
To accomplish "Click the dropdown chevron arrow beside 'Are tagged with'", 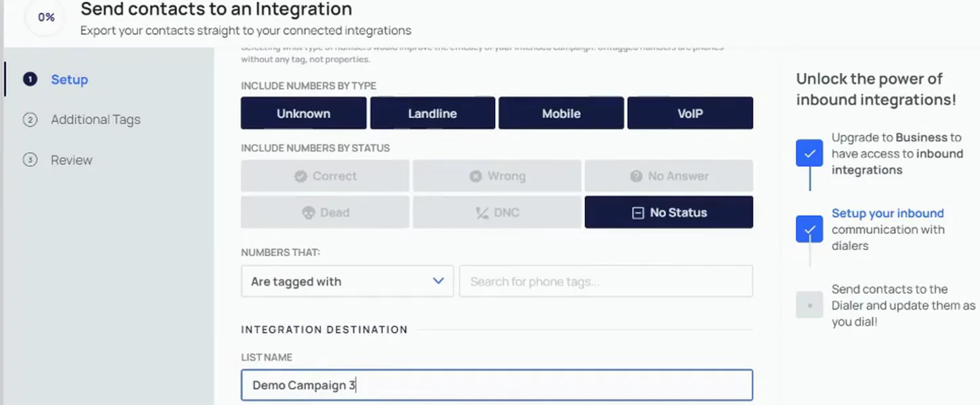I will pyautogui.click(x=438, y=281).
